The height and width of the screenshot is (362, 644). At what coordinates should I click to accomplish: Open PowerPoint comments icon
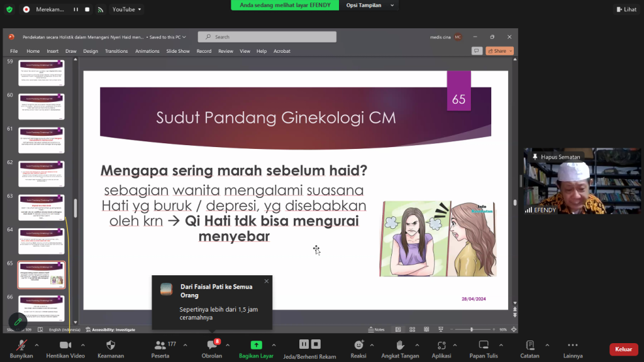coord(477,51)
